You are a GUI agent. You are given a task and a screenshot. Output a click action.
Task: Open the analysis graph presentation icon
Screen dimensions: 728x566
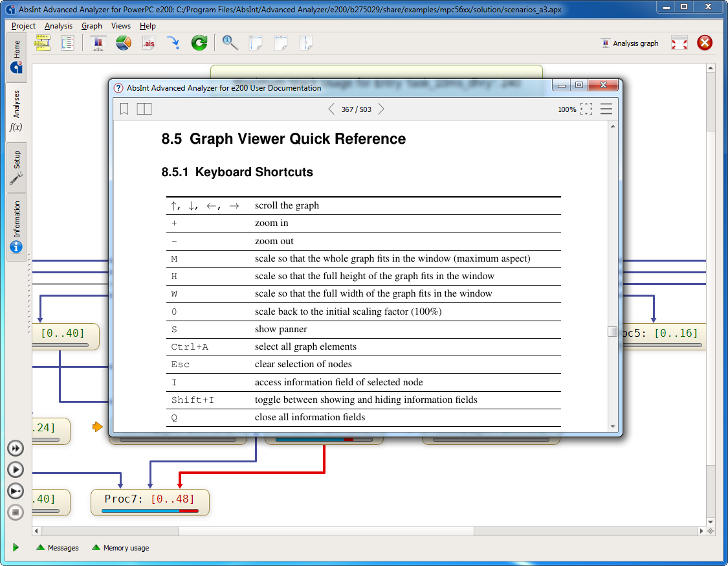point(98,43)
